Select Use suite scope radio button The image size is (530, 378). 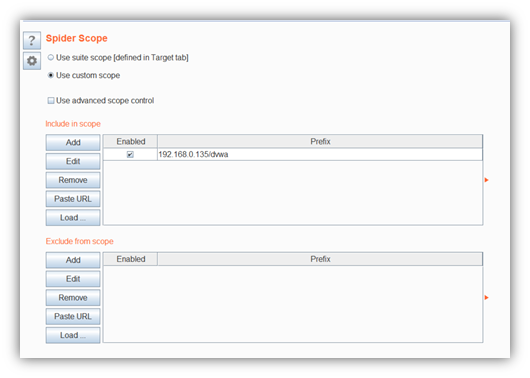[51, 57]
